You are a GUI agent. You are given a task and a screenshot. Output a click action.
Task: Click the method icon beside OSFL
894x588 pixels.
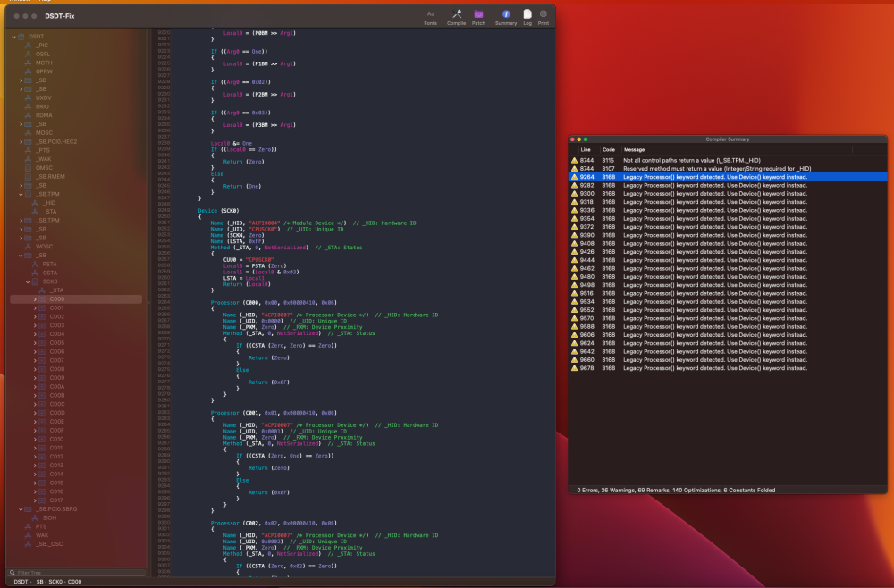(x=28, y=55)
